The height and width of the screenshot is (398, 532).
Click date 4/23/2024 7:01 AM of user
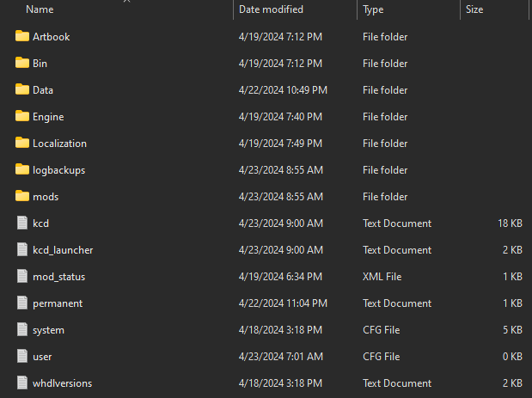click(280, 356)
